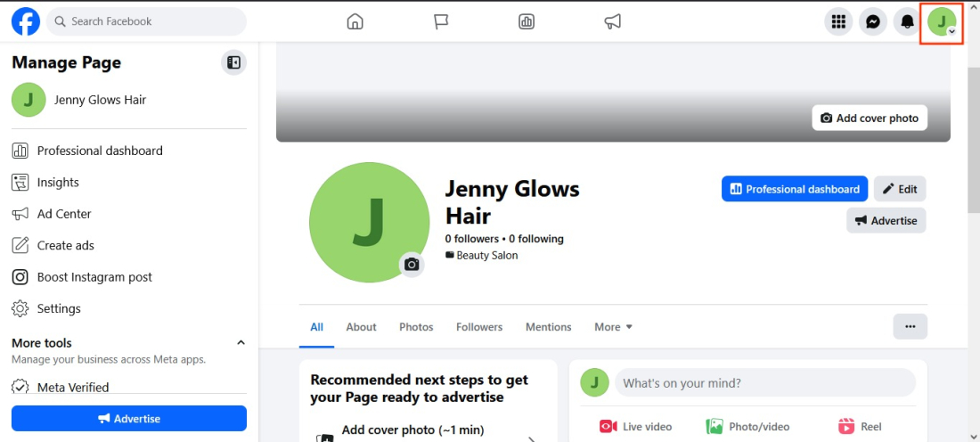
Task: Click the Facebook logo icon
Action: click(x=26, y=21)
